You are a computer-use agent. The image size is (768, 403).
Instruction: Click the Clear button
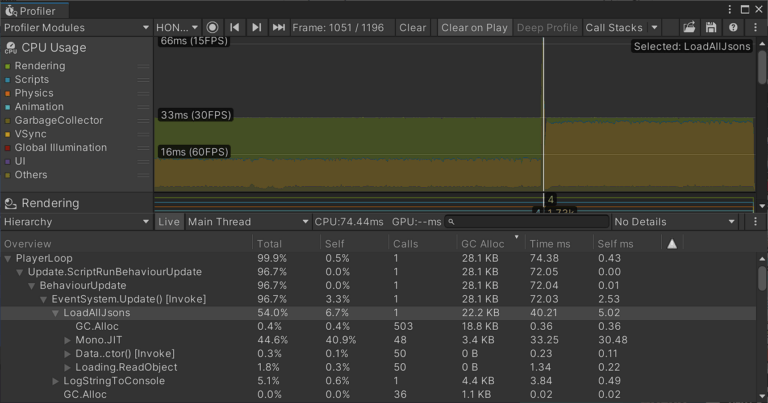click(412, 28)
